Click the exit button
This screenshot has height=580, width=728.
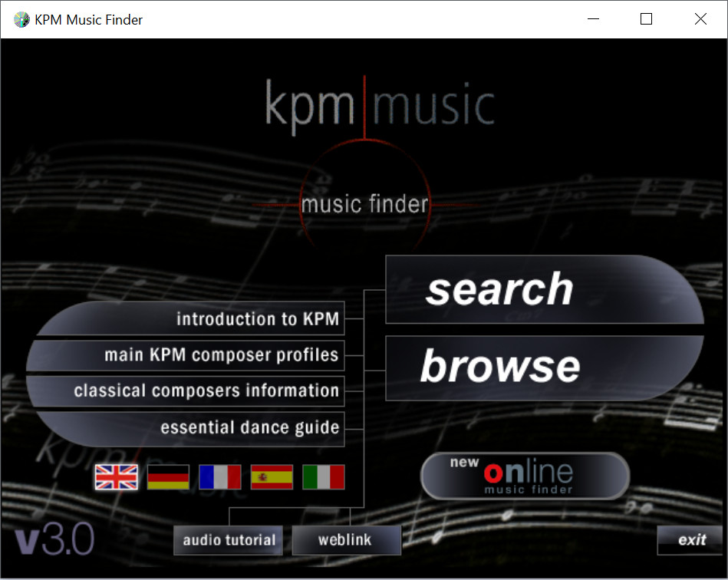click(x=690, y=540)
